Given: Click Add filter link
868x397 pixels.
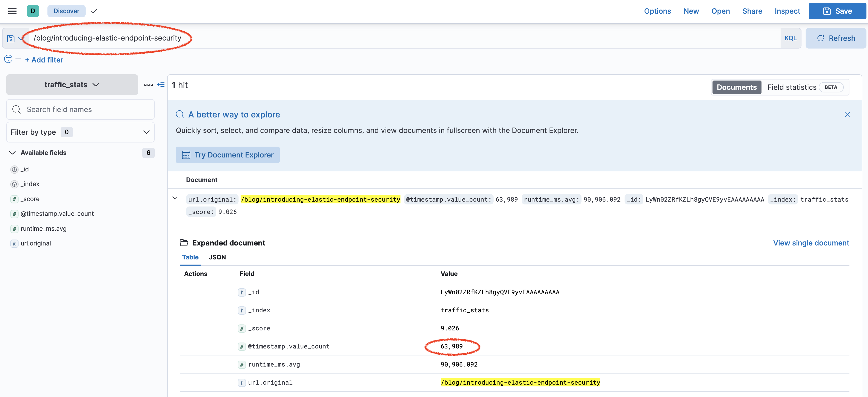Looking at the screenshot, I should pos(44,60).
